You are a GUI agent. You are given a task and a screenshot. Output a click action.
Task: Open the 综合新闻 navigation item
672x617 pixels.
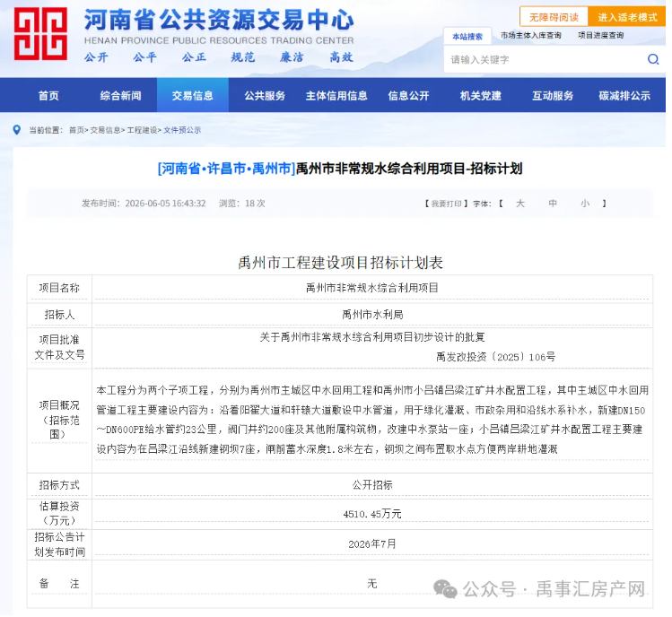(x=121, y=96)
